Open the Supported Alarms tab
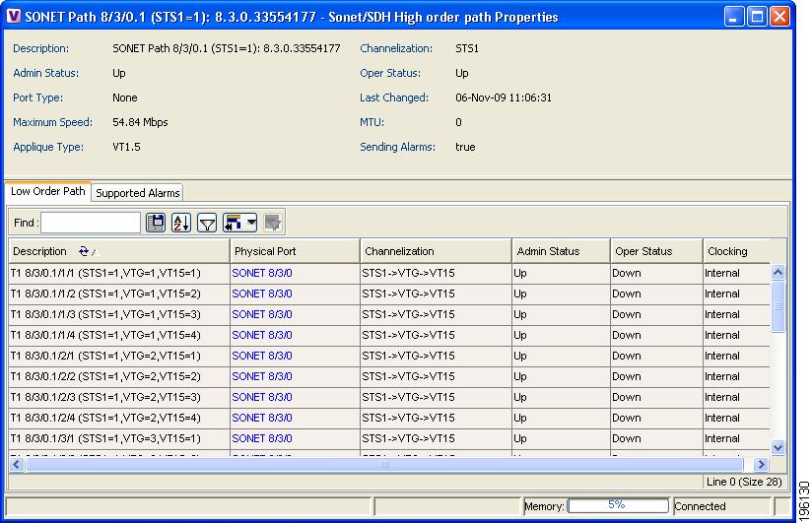Viewport: 812px width, 523px height. click(x=138, y=193)
